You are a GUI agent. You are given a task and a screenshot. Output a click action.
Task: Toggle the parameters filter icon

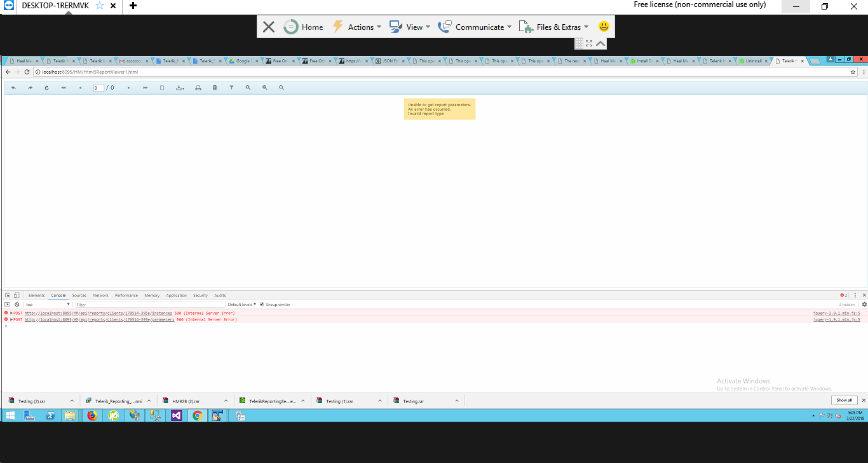coord(231,88)
